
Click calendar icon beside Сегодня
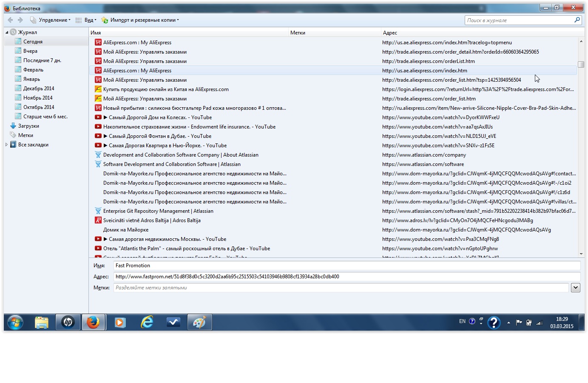[x=18, y=42]
